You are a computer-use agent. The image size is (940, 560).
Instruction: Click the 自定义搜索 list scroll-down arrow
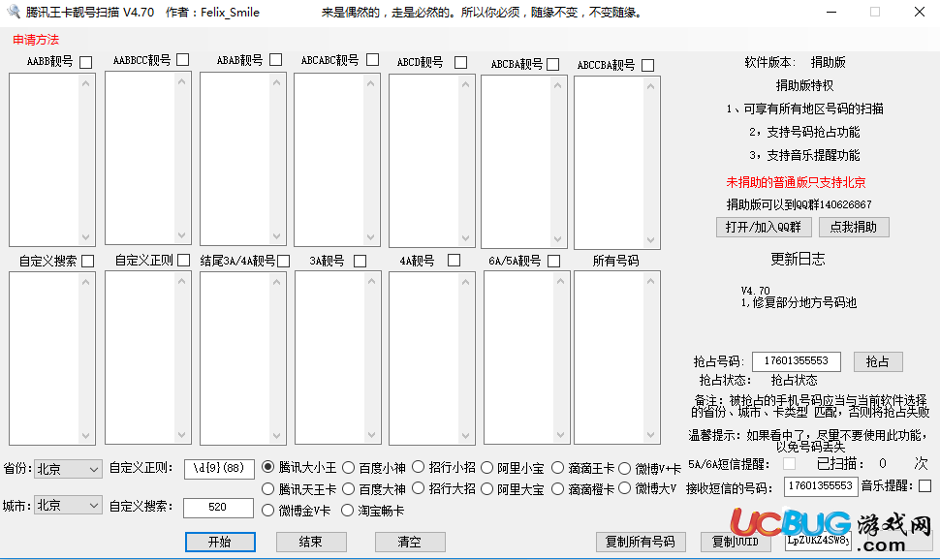point(85,436)
